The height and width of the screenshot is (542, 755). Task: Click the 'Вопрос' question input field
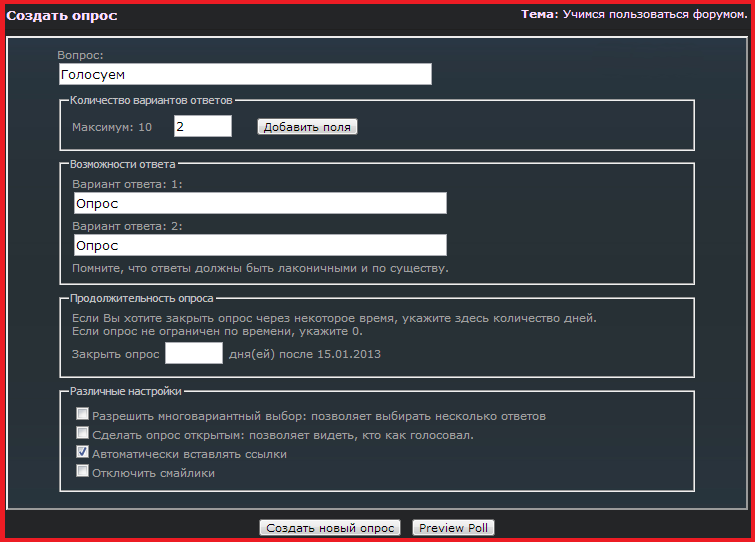(245, 74)
